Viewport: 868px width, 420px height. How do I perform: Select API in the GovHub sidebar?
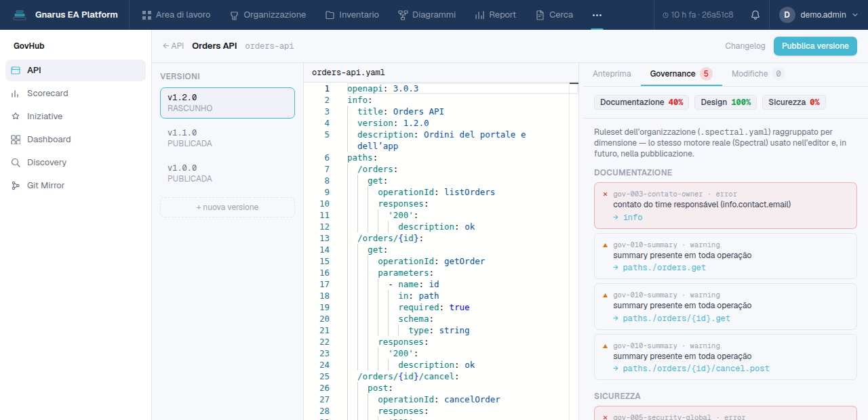75,70
